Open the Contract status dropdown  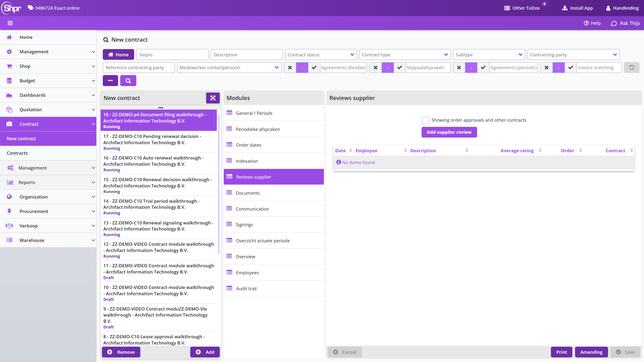321,55
